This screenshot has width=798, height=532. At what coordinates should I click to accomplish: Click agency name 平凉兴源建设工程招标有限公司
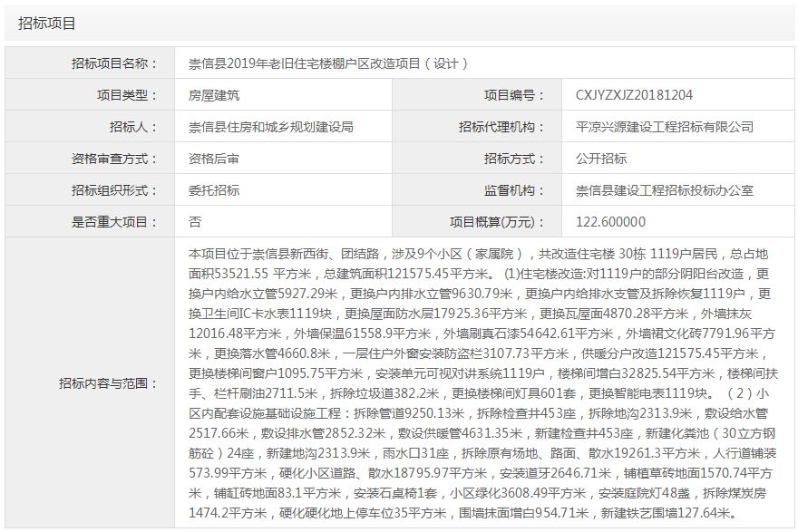tap(665, 127)
